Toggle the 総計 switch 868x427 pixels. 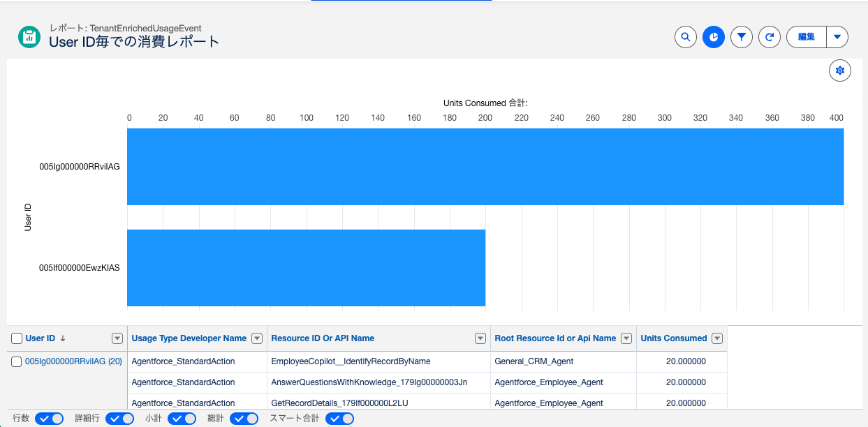(x=244, y=419)
